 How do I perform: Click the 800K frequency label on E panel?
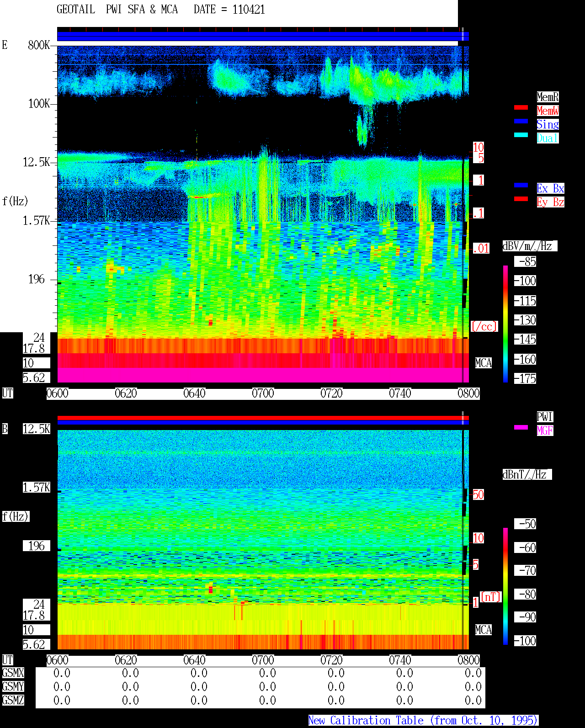pyautogui.click(x=39, y=45)
